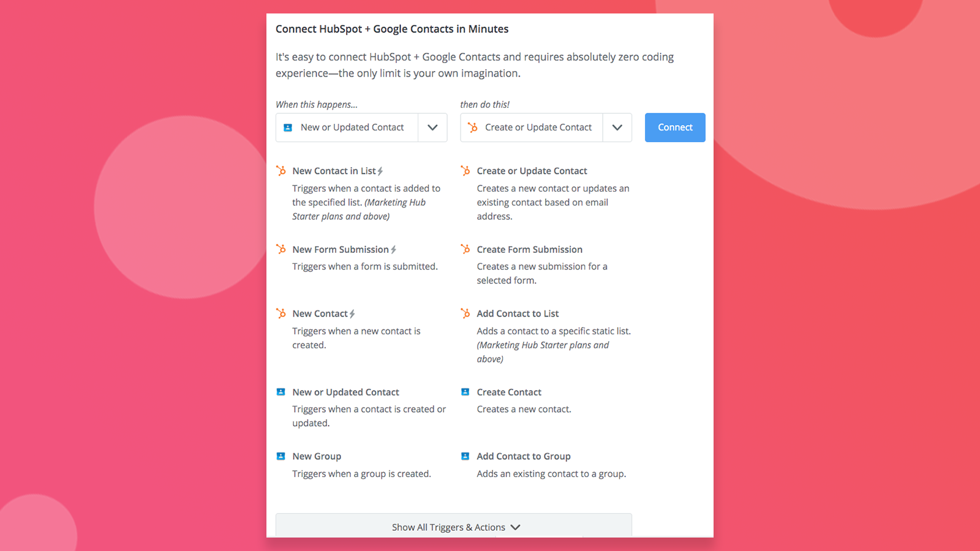Screen dimensions: 980x551
Task: Expand Show All Triggers & Actions
Action: point(454,527)
